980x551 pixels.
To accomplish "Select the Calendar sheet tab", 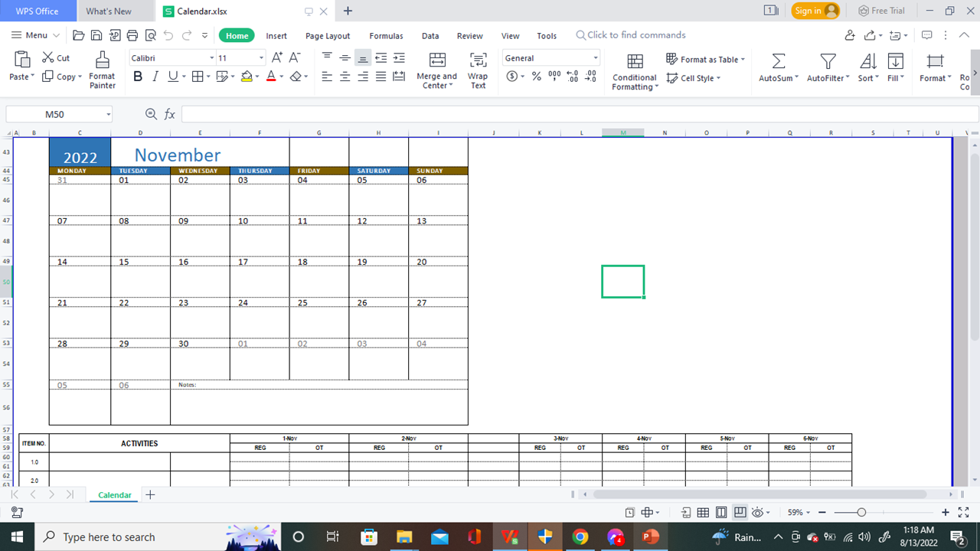I will click(x=115, y=495).
